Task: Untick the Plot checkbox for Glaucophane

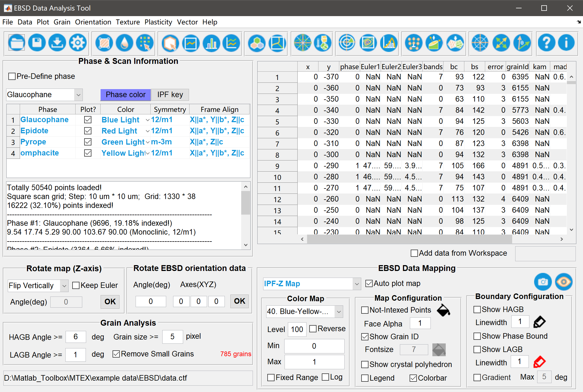Action: click(88, 120)
